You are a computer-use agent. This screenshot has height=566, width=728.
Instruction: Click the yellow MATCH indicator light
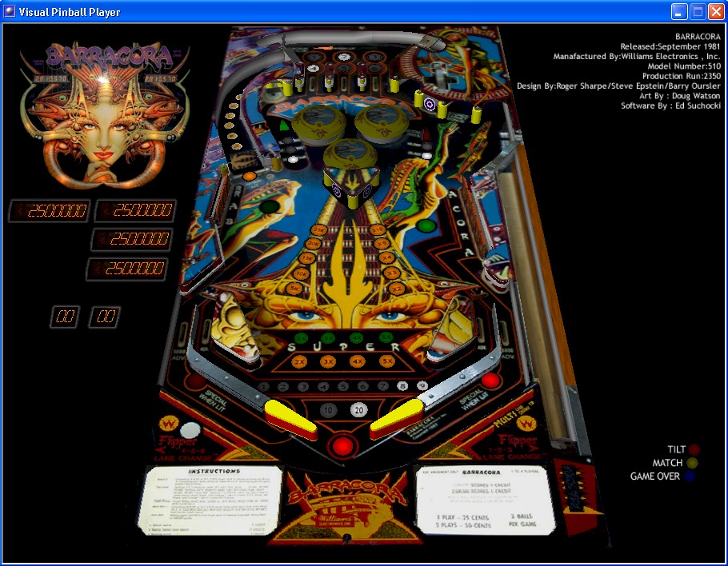click(x=692, y=463)
